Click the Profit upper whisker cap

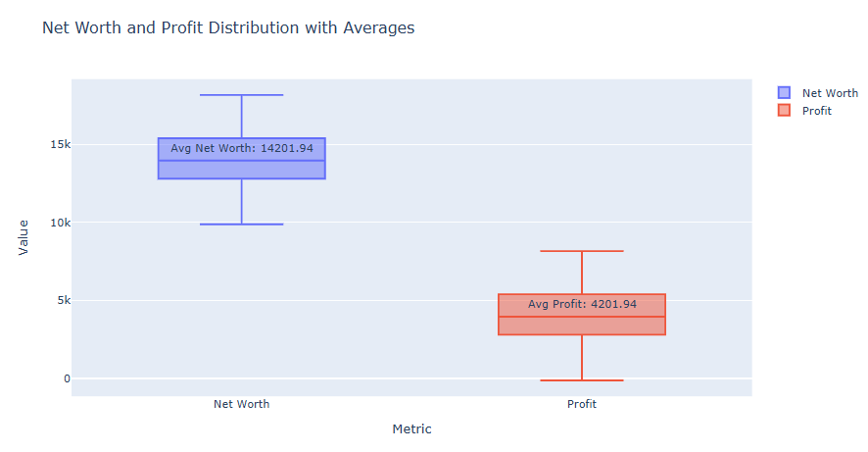tap(582, 251)
